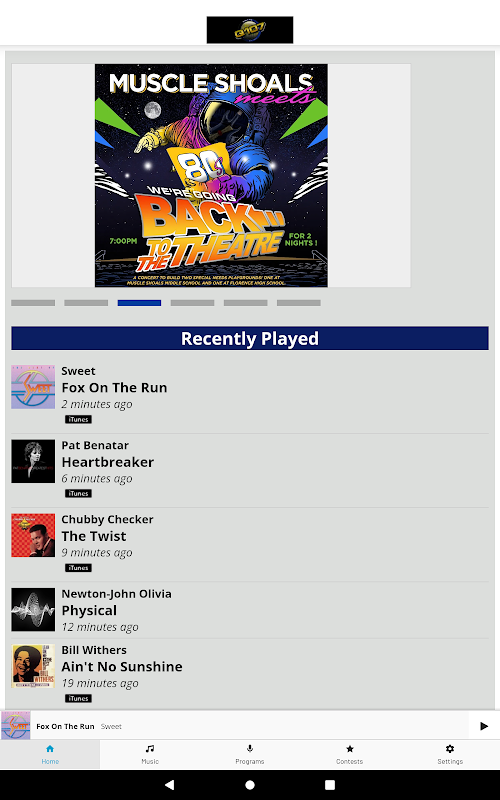
Task: Open Settings gear tab
Action: click(450, 754)
